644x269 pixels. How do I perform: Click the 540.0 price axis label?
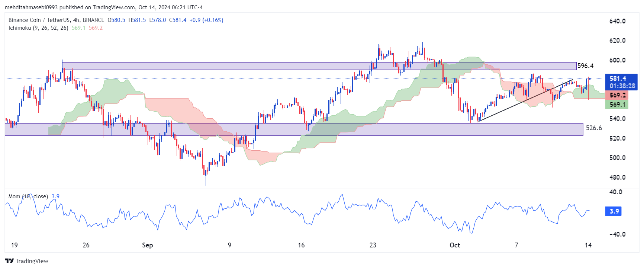[617, 119]
